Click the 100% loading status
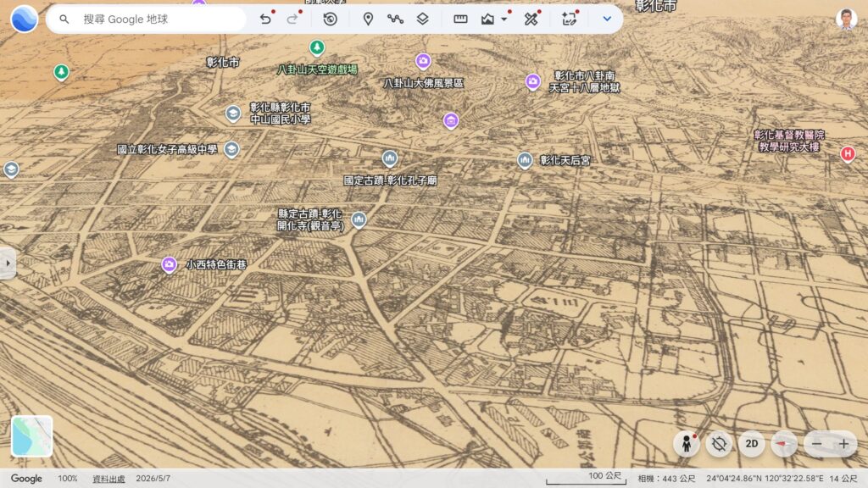This screenshot has height=488, width=868. click(68, 479)
